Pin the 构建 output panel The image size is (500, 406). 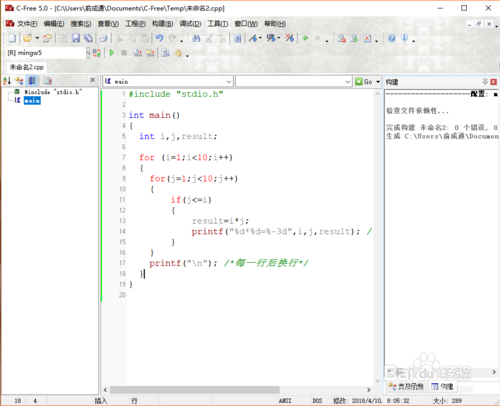coord(485,82)
